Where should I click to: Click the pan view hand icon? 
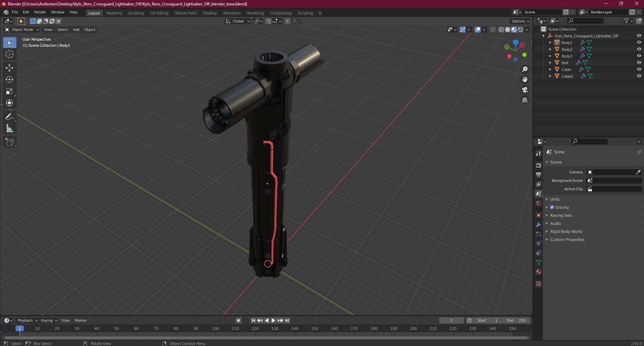tap(524, 79)
